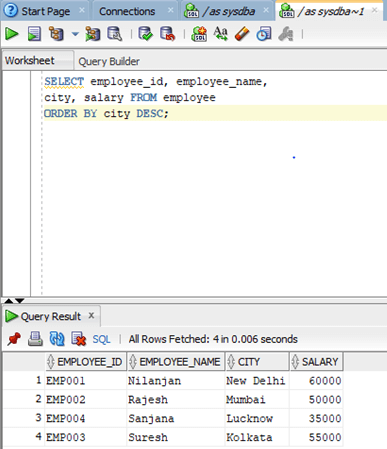Click the Run Script icon
387x449 pixels.
coord(34,34)
